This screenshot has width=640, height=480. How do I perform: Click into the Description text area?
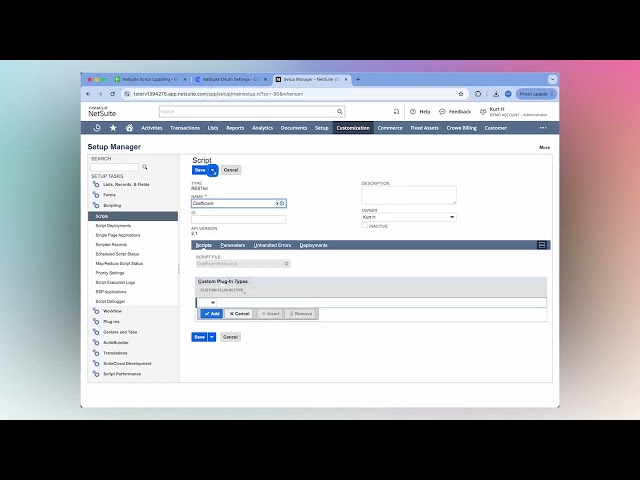click(x=409, y=195)
